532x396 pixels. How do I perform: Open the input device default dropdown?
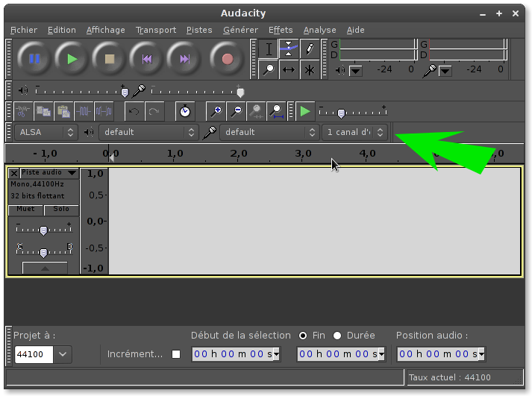tap(270, 132)
